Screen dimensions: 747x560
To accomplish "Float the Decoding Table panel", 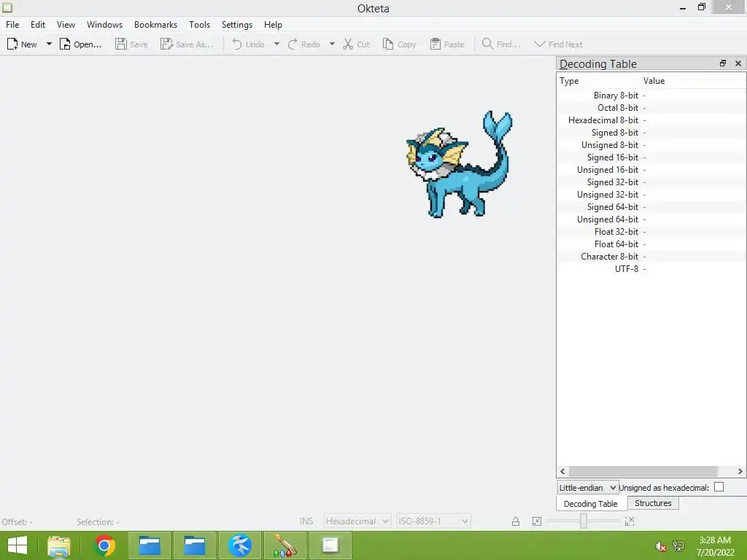I will [x=723, y=63].
